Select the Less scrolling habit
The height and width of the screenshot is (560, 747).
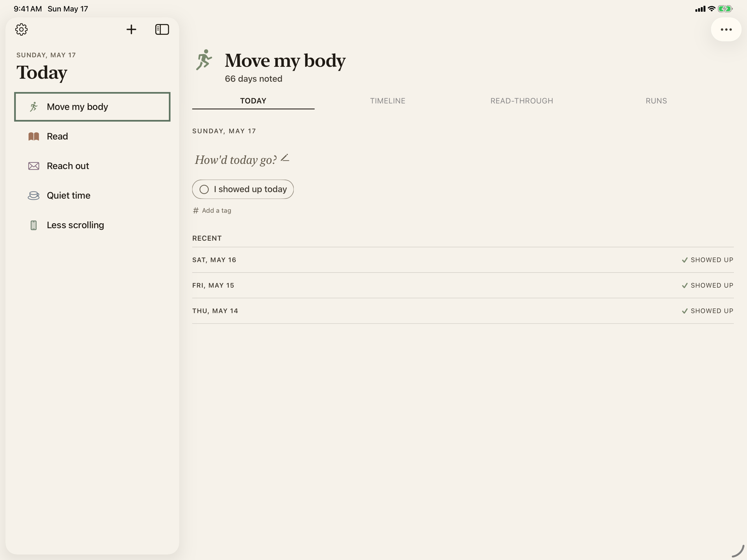point(92,225)
